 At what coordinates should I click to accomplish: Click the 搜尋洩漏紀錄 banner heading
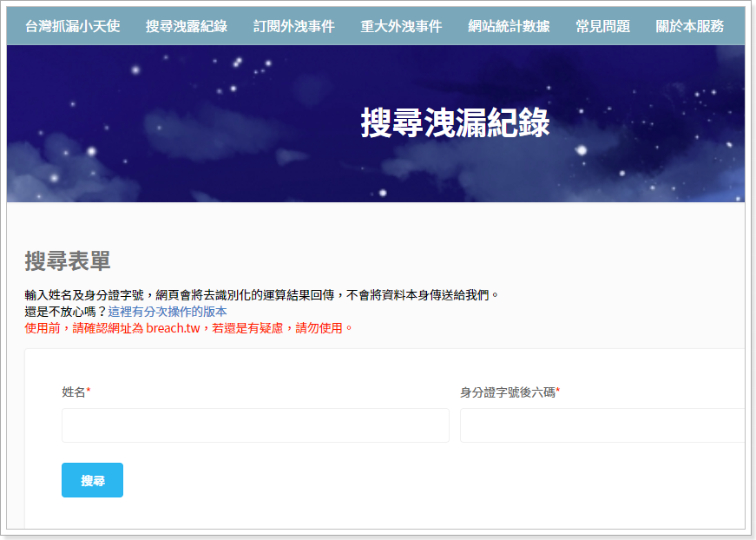[x=455, y=123]
